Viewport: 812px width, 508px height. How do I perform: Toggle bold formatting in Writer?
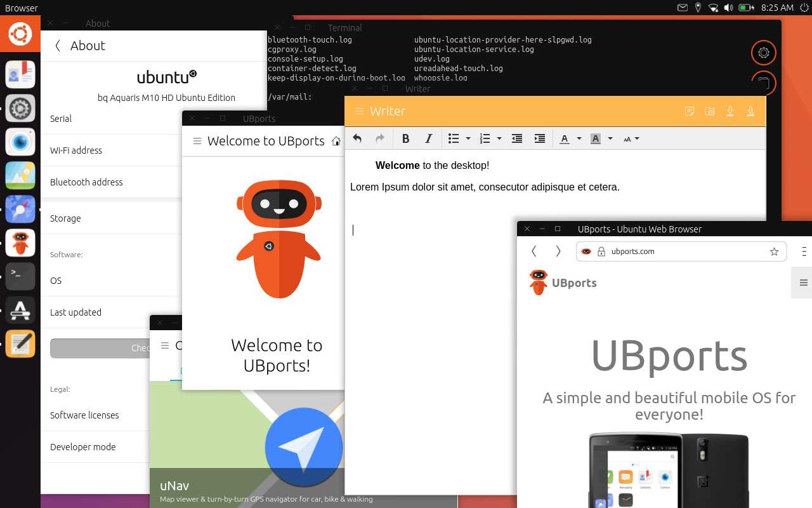pyautogui.click(x=405, y=138)
